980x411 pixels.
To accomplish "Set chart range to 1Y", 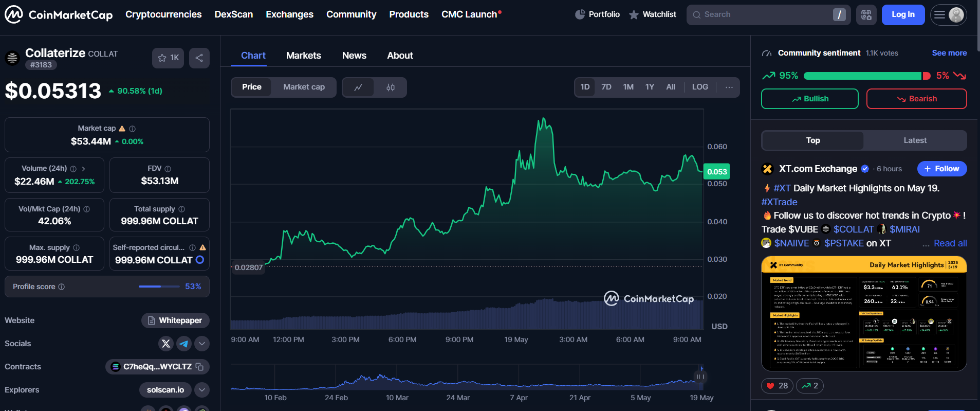I will pos(650,87).
